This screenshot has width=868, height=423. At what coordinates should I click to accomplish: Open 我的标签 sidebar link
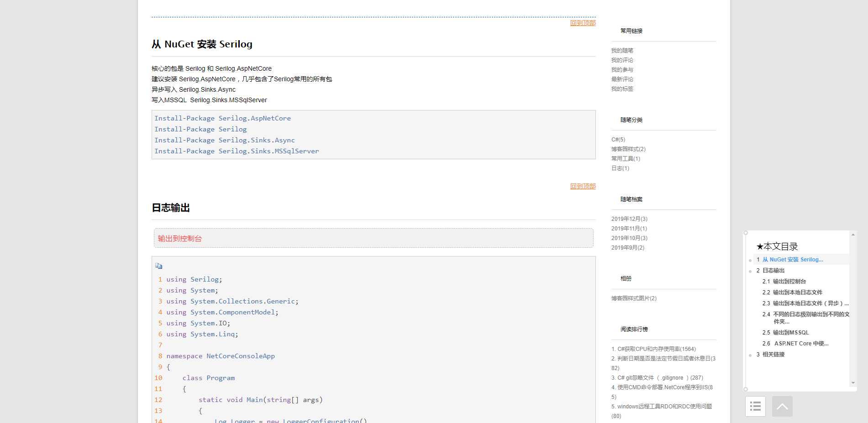coord(622,89)
